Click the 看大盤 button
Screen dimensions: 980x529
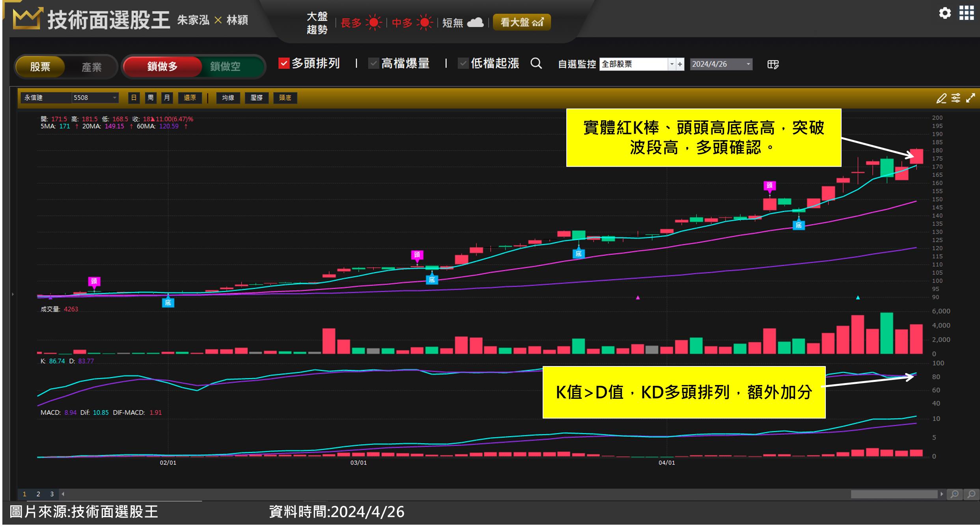point(521,22)
